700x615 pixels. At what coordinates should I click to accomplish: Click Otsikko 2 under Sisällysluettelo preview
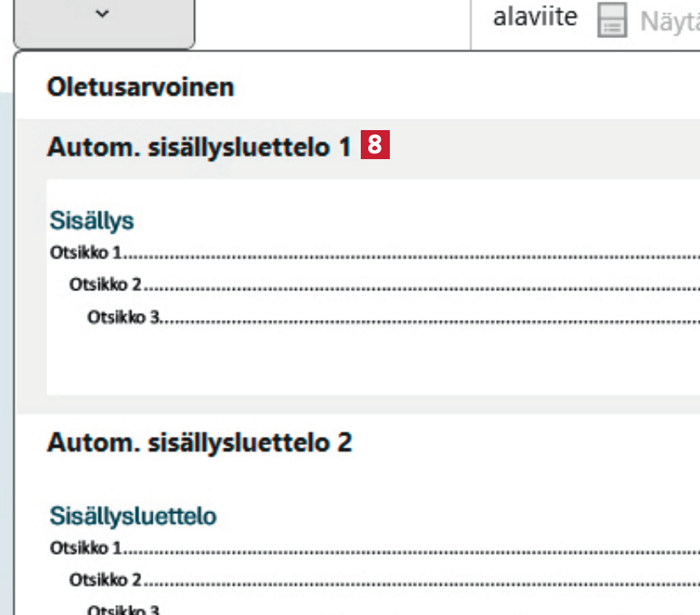[x=105, y=579]
